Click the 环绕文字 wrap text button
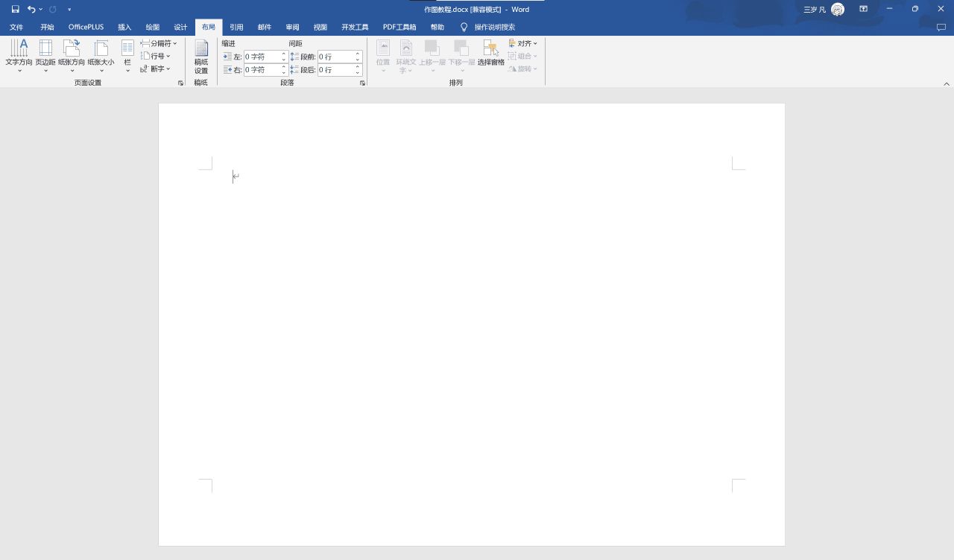Screen dimensions: 954x560 [406, 56]
